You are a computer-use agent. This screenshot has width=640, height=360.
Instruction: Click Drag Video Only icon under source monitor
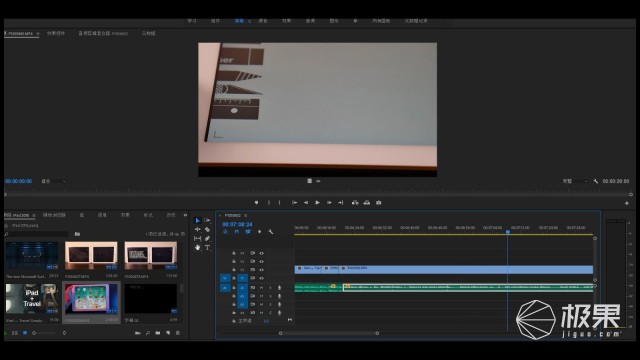[309, 181]
